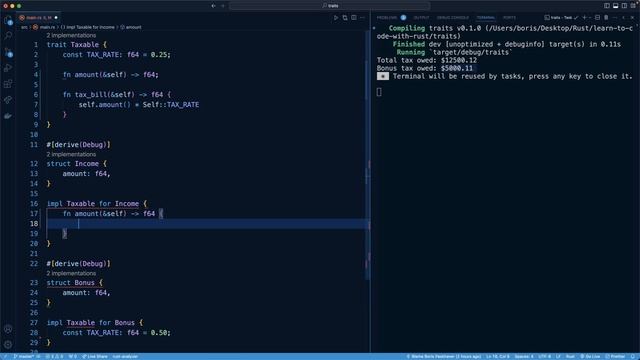640x360 pixels.
Task: Go back with navigation arrow
Action: coord(213,6)
